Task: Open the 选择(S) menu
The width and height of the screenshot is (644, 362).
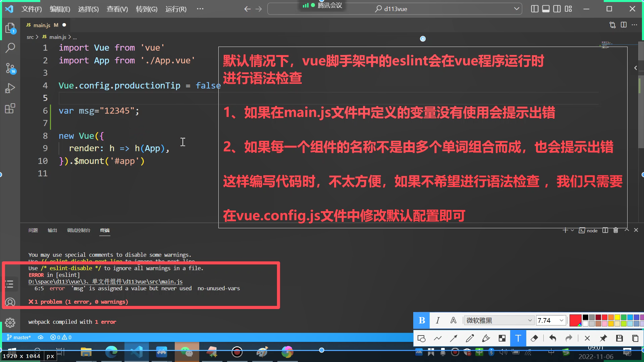Action: (89, 9)
